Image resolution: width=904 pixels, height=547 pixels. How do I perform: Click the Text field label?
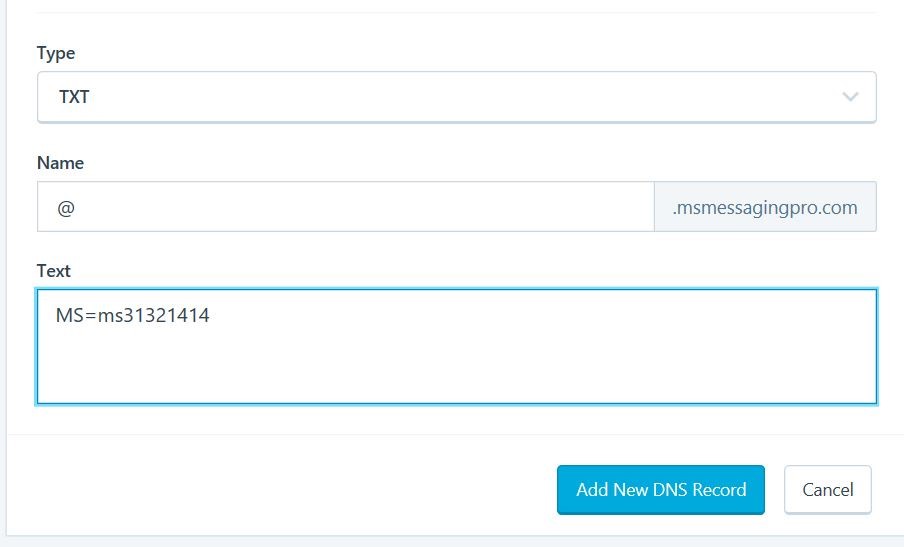(54, 271)
